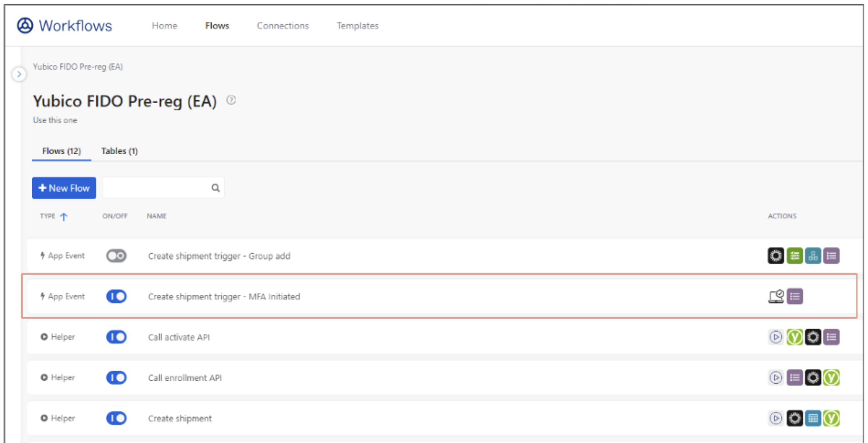Screen dimensions: 868x443
Task: Open Create shipment trigger - Group add flow
Action: click(x=219, y=256)
